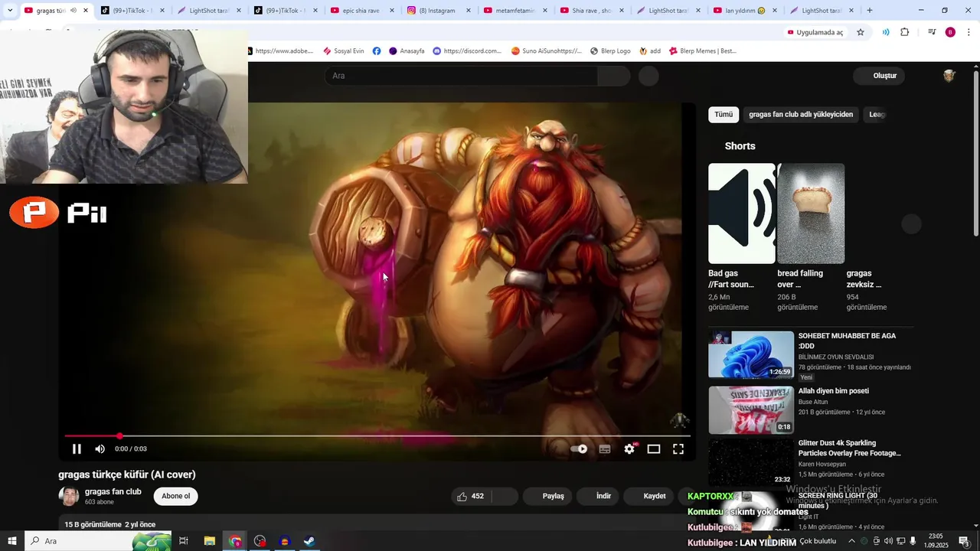
Task: Subscribe using the Abone ol button
Action: (x=175, y=496)
